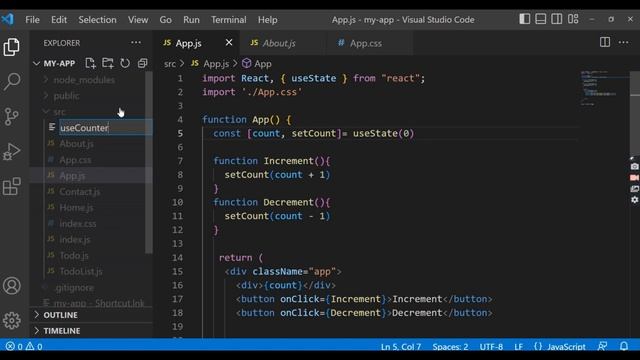Expand the public folder

click(x=66, y=96)
